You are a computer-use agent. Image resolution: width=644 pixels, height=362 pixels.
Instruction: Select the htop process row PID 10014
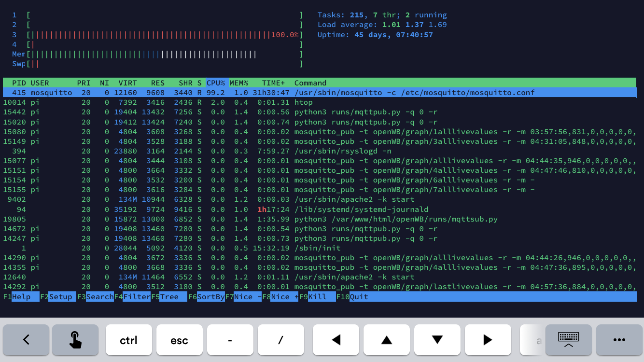(x=320, y=102)
